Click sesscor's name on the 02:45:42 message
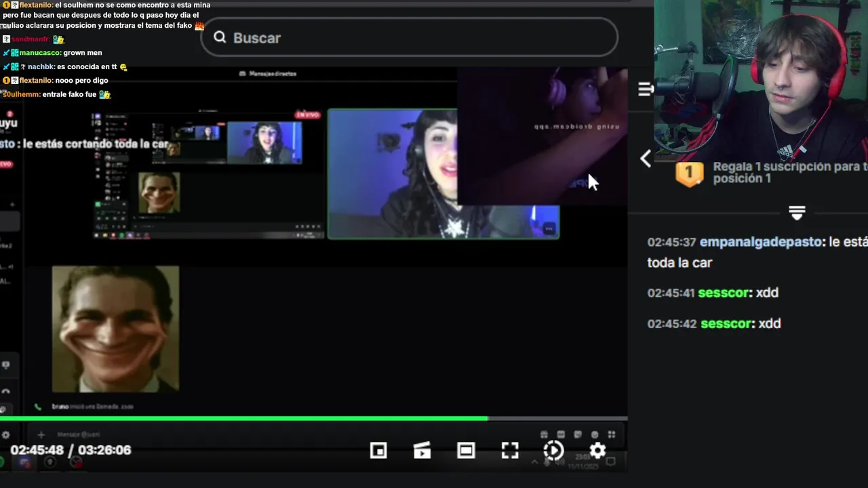 click(x=726, y=323)
